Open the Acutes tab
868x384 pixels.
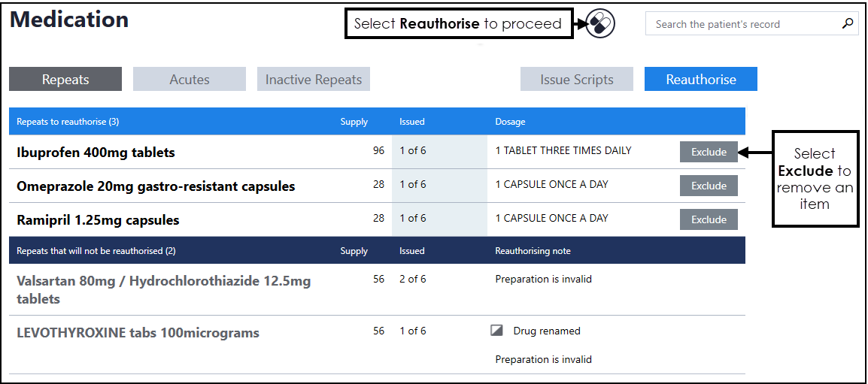(190, 80)
